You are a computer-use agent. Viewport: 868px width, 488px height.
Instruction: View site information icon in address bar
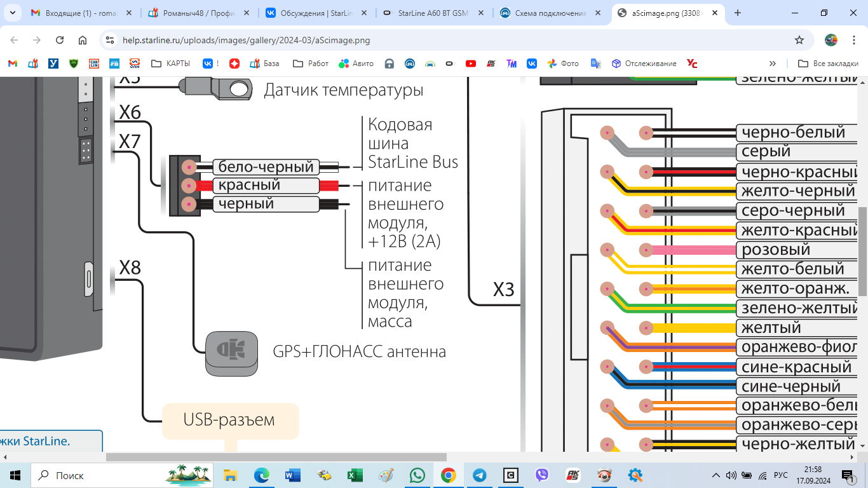(110, 40)
